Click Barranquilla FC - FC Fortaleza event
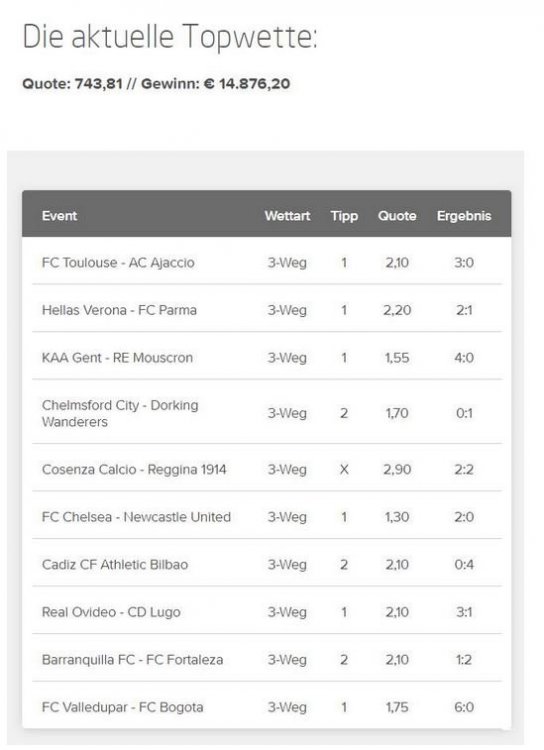The image size is (544, 750). [x=133, y=660]
